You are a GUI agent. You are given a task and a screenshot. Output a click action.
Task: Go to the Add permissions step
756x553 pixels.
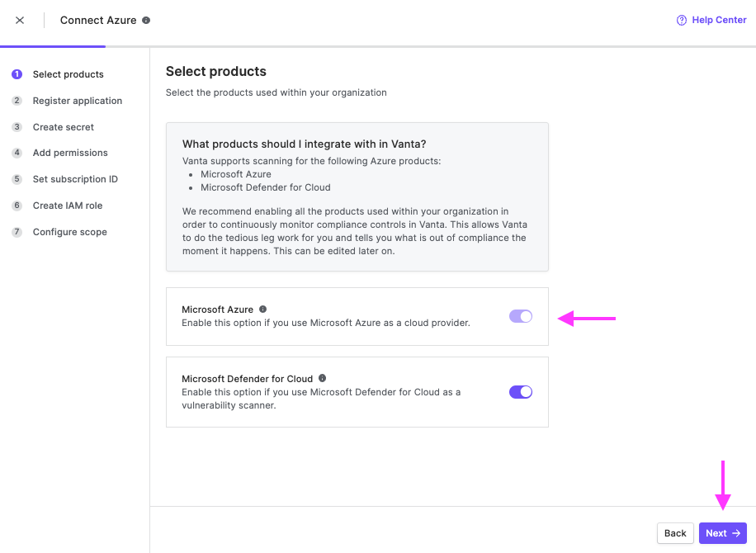click(x=70, y=153)
